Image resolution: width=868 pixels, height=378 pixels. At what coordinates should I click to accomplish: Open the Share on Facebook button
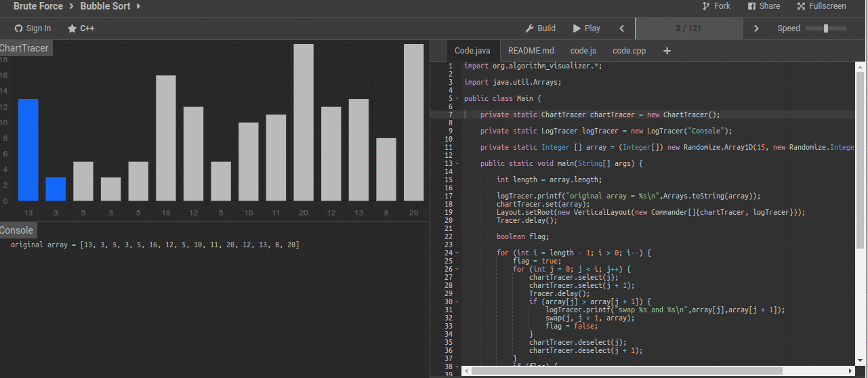pyautogui.click(x=764, y=6)
